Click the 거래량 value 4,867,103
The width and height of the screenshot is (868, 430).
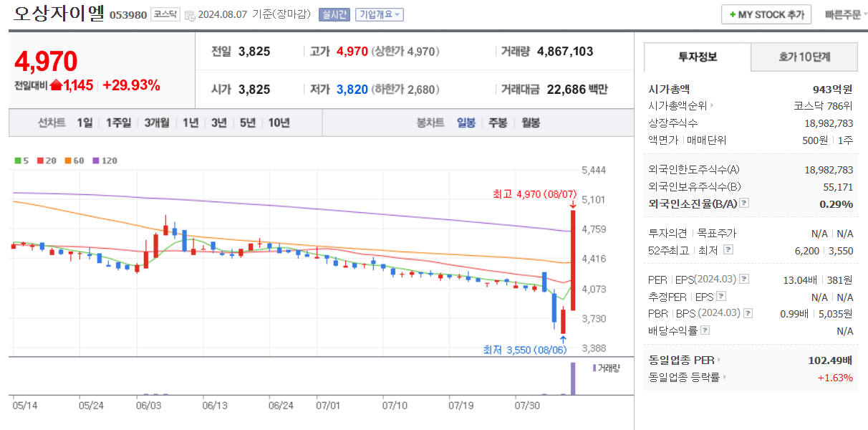coord(565,52)
